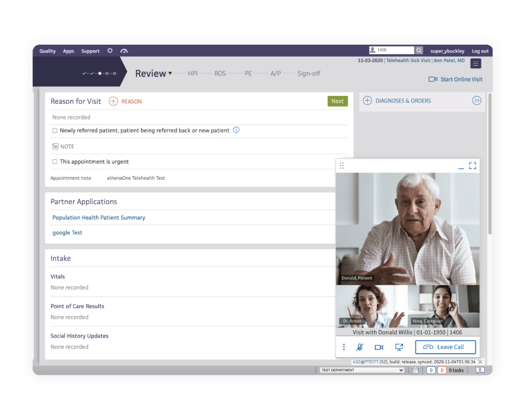This screenshot has height=420, width=526.
Task: Click the athenaOne Telehealth Test note text
Action: (x=136, y=178)
